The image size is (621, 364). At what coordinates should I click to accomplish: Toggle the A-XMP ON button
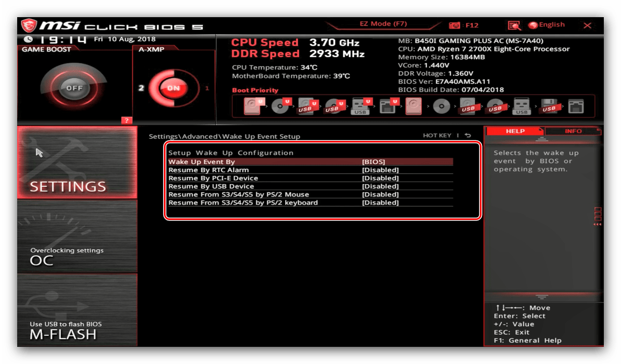(173, 88)
